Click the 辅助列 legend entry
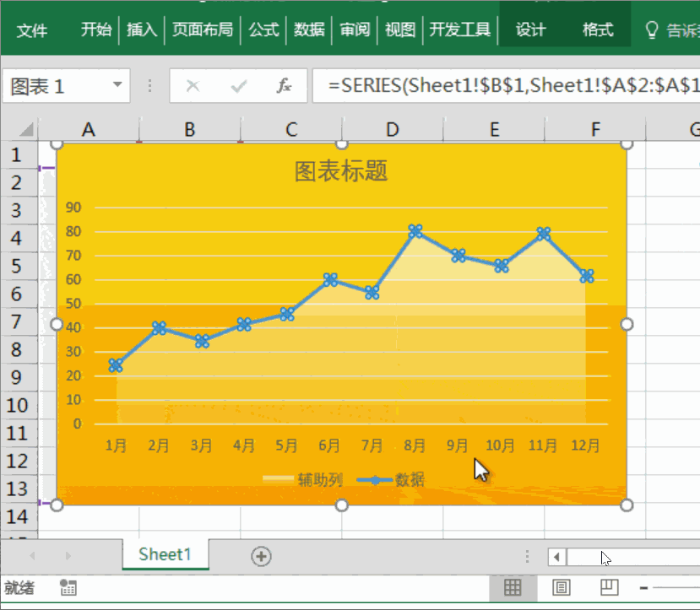 pos(302,480)
